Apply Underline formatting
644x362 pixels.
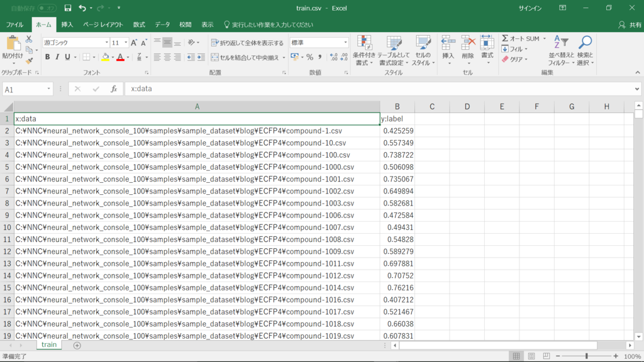tap(67, 57)
